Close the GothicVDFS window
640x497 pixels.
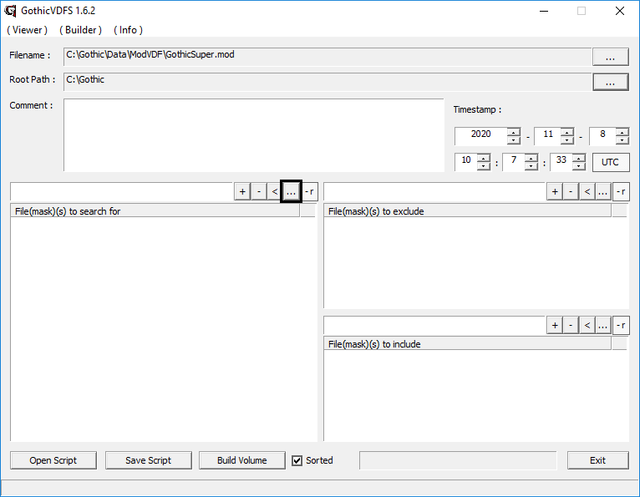tap(620, 11)
